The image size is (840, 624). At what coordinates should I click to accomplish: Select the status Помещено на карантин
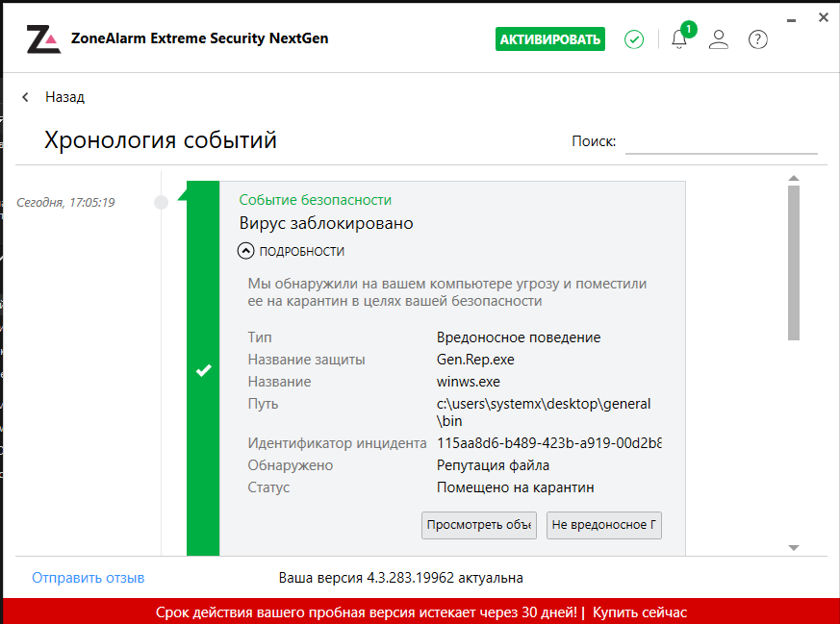[516, 487]
